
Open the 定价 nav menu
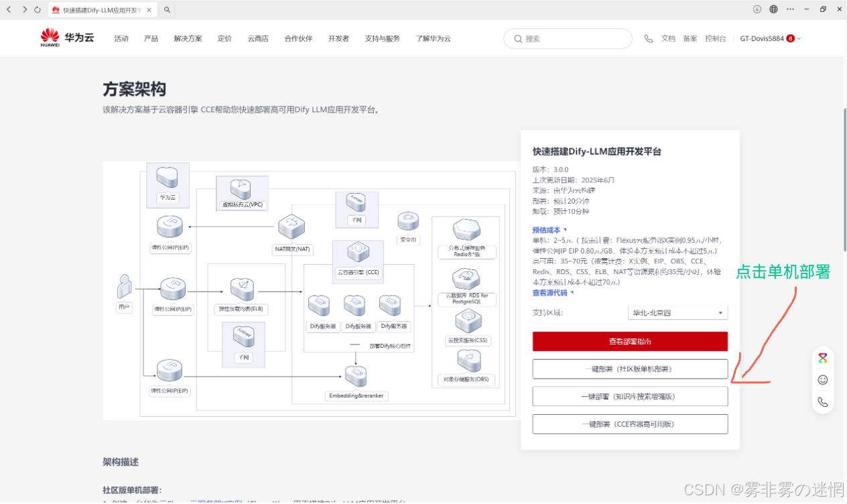(x=224, y=39)
